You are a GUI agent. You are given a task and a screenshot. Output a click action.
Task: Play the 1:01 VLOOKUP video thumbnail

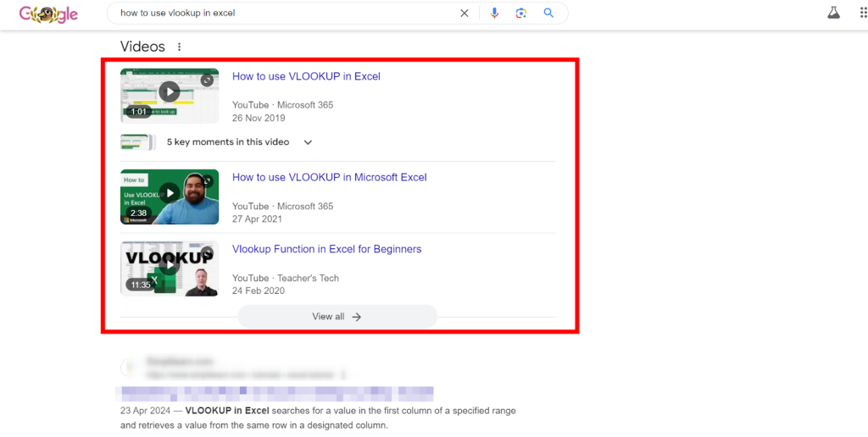[170, 95]
